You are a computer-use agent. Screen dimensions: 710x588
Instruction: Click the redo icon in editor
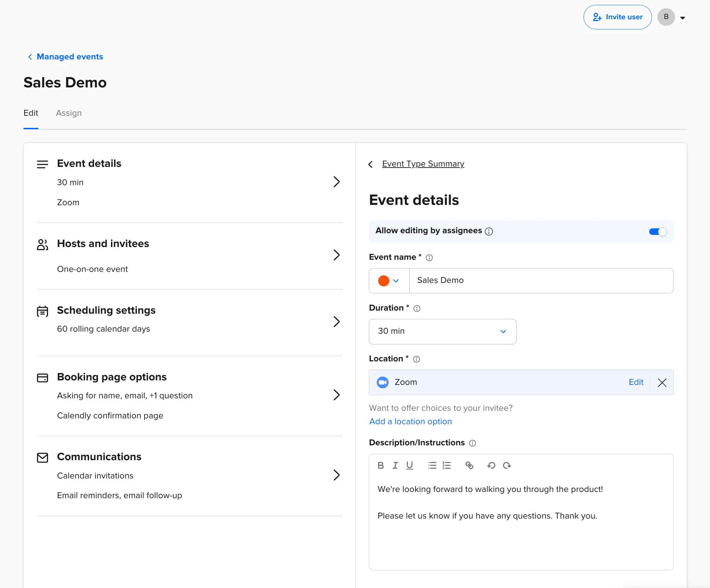click(507, 465)
